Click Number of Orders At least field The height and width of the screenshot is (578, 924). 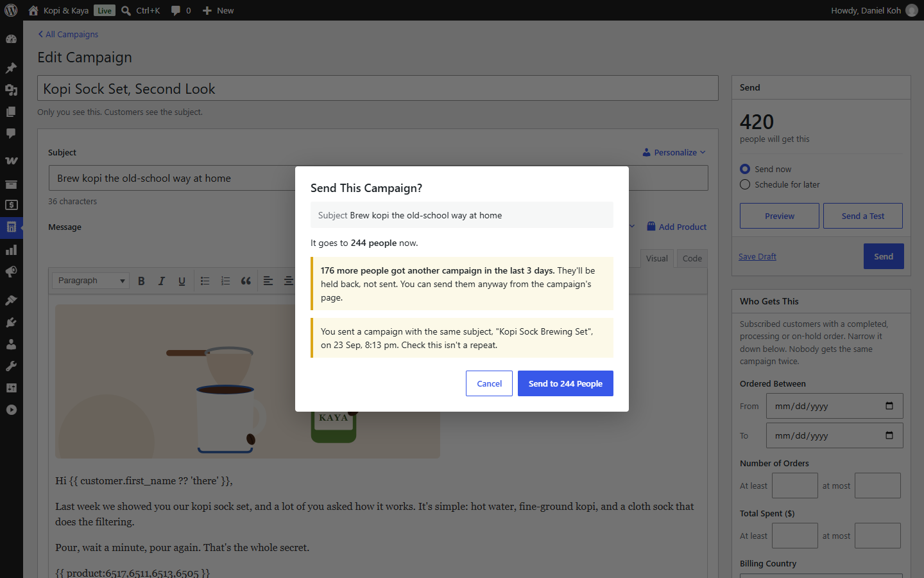[x=795, y=486]
